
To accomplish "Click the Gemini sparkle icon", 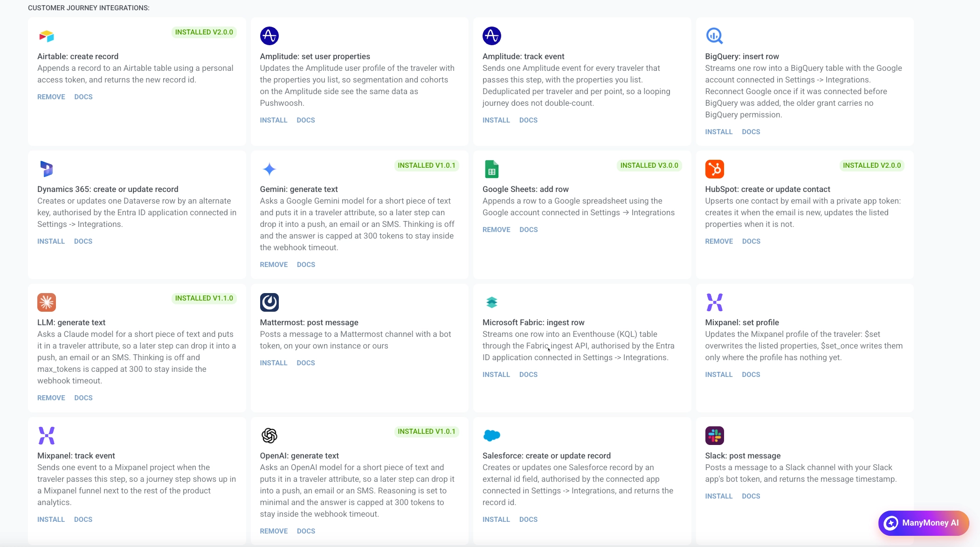I will 269,169.
